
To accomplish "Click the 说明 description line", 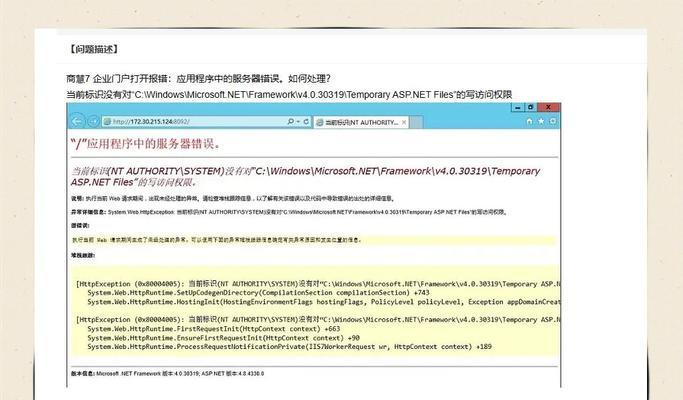I will pos(233,198).
